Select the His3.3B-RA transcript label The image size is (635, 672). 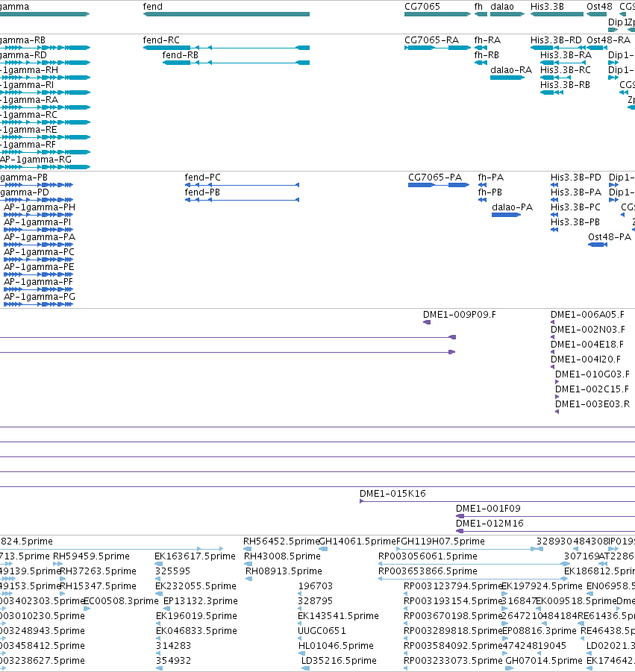566,55
